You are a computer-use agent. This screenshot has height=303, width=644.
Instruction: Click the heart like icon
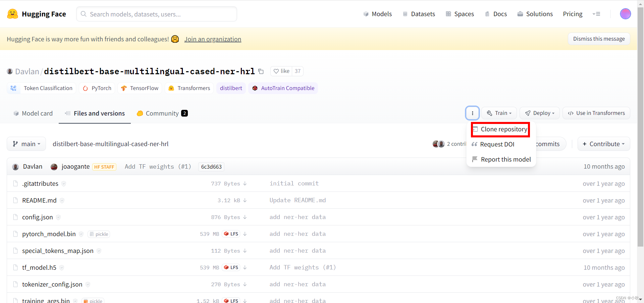point(276,71)
